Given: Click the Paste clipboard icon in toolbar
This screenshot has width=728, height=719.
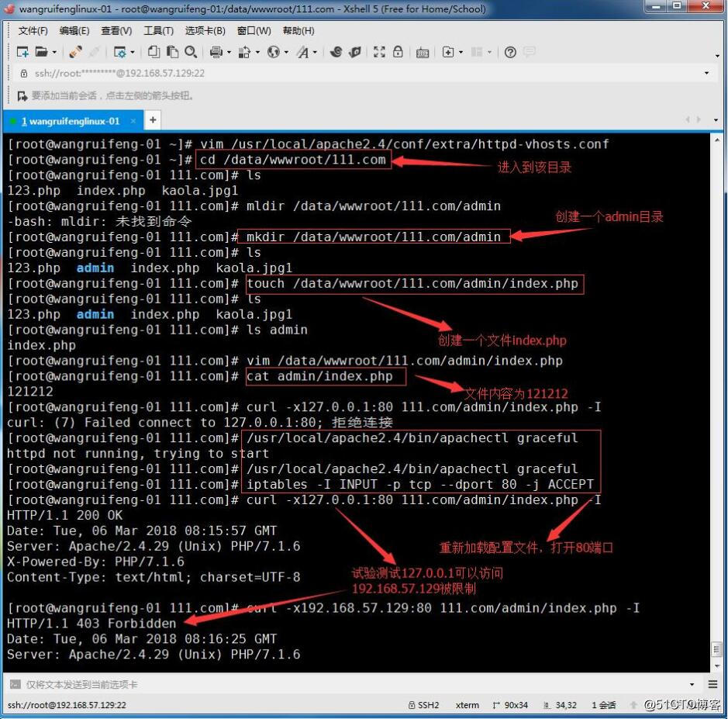Looking at the screenshot, I should pyautogui.click(x=172, y=52).
